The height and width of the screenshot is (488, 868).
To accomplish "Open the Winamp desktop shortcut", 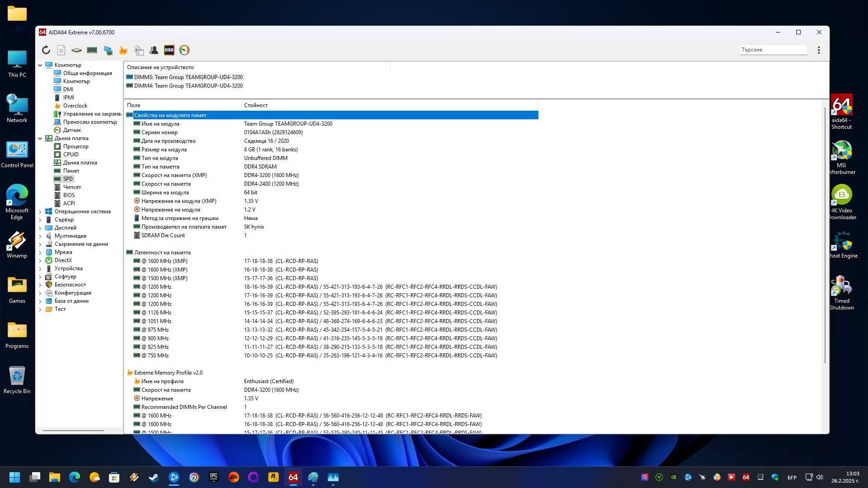I will [x=17, y=244].
